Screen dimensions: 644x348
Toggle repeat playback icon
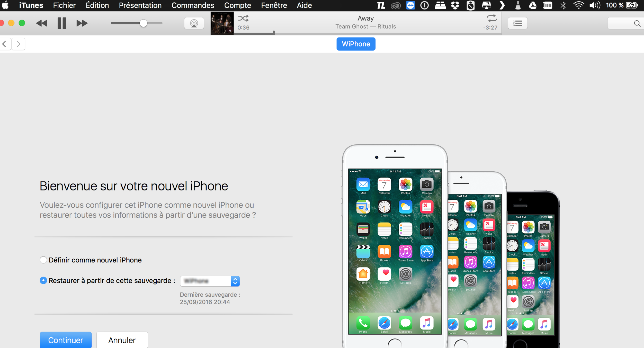pyautogui.click(x=491, y=18)
